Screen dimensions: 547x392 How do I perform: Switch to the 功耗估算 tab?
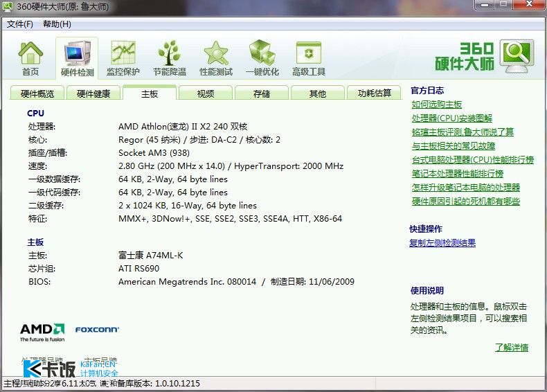click(374, 93)
